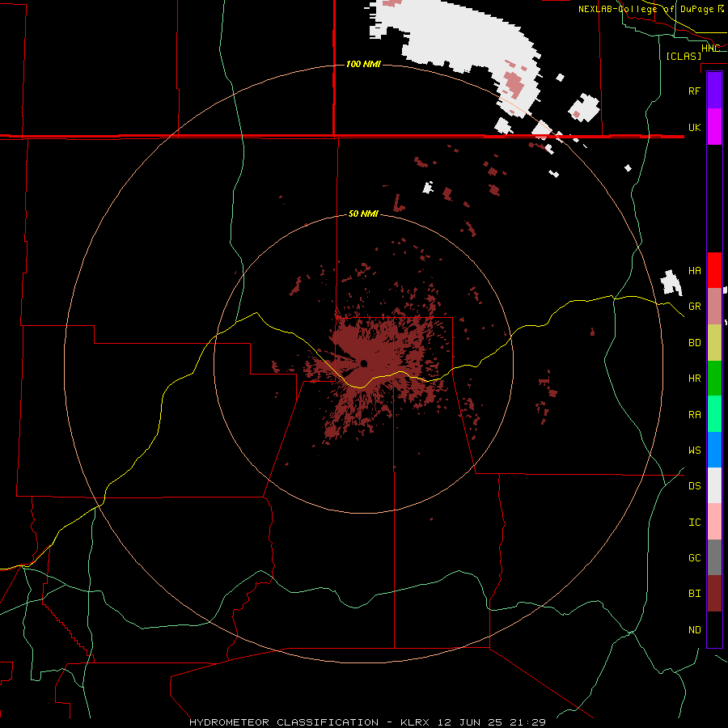Click the 'WS' legend label
Image resolution: width=728 pixels, height=728 pixels.
pos(694,451)
